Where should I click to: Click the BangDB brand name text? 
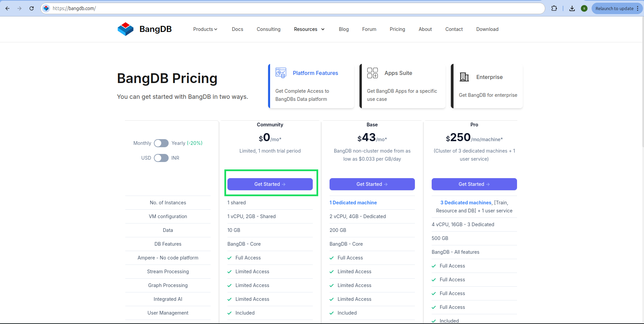click(x=156, y=29)
